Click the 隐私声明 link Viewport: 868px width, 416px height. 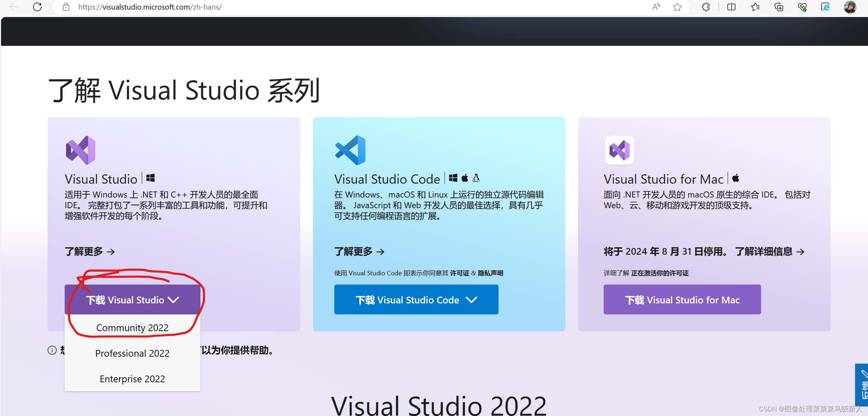click(x=490, y=273)
